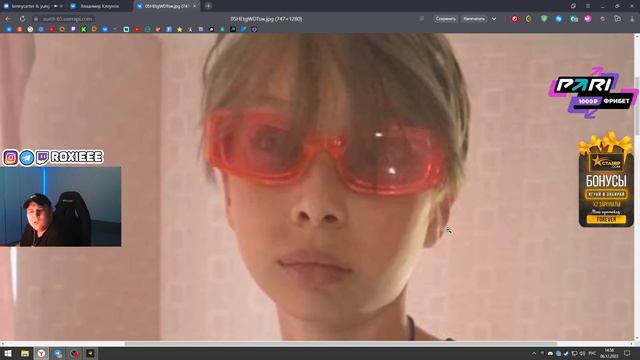Image resolution: width=640 pixels, height=360 pixels.
Task: Click the yellow star bookmark icon
Action: [180, 29]
